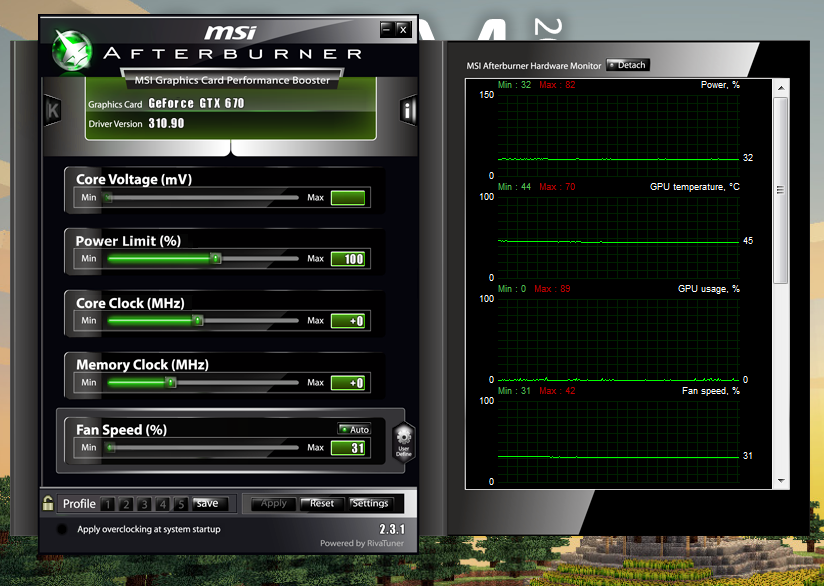Click the Fan Speed value field showing 31
Viewport: 824px width, 586px height.
pyautogui.click(x=348, y=448)
